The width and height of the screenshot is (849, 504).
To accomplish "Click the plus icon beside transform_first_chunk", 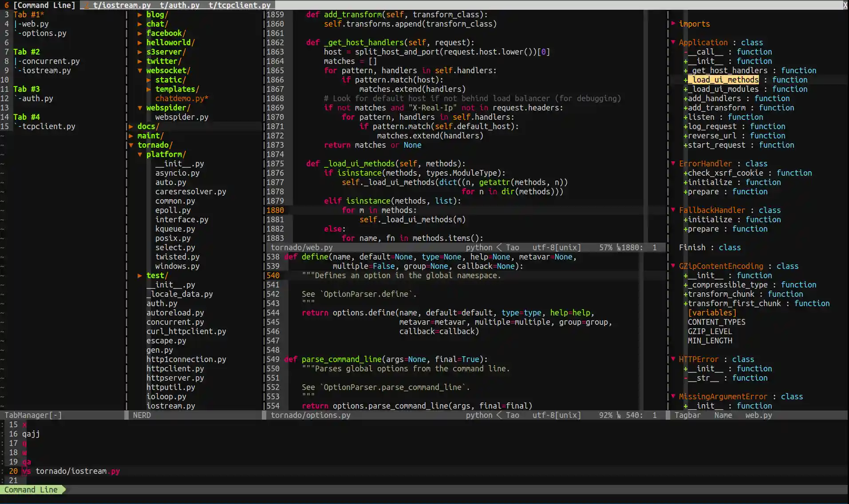I will click(x=685, y=303).
